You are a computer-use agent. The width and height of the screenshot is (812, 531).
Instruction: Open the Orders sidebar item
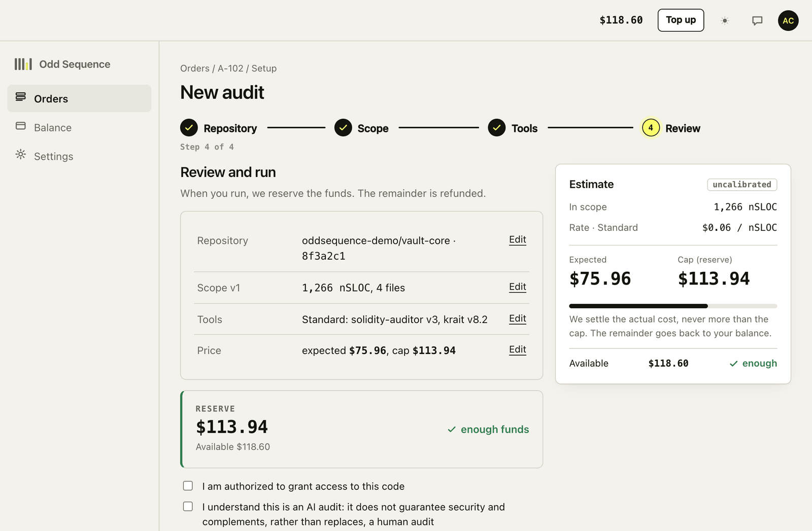pos(79,98)
